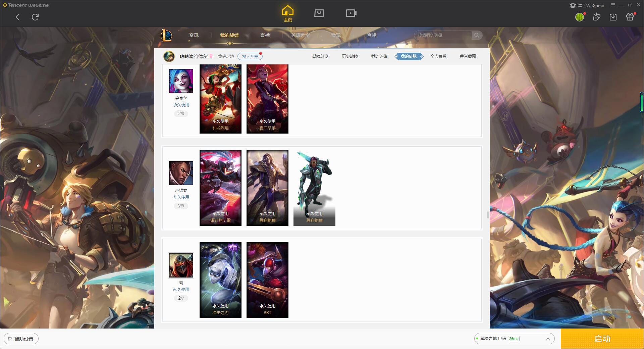This screenshot has height=349, width=644.
Task: Click the 启动 launch button
Action: pyautogui.click(x=602, y=339)
